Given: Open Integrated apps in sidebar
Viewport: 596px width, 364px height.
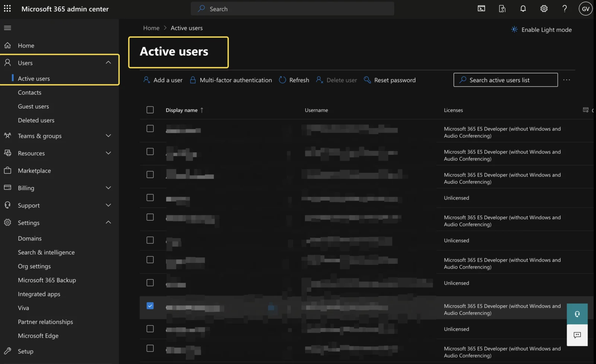Looking at the screenshot, I should point(39,294).
